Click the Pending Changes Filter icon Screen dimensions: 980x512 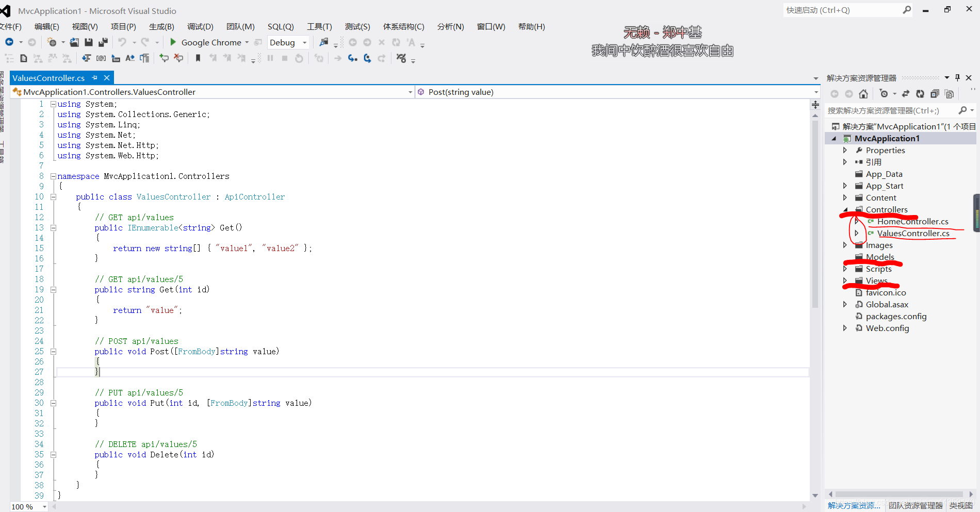coord(884,94)
